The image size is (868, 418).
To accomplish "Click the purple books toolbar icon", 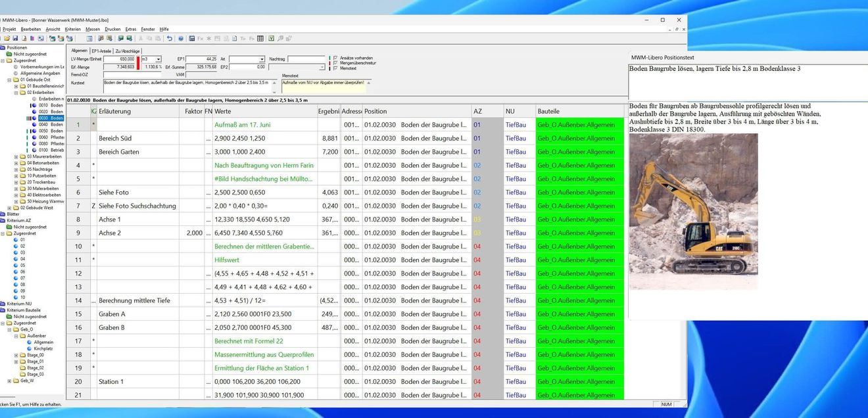I will coord(32,38).
